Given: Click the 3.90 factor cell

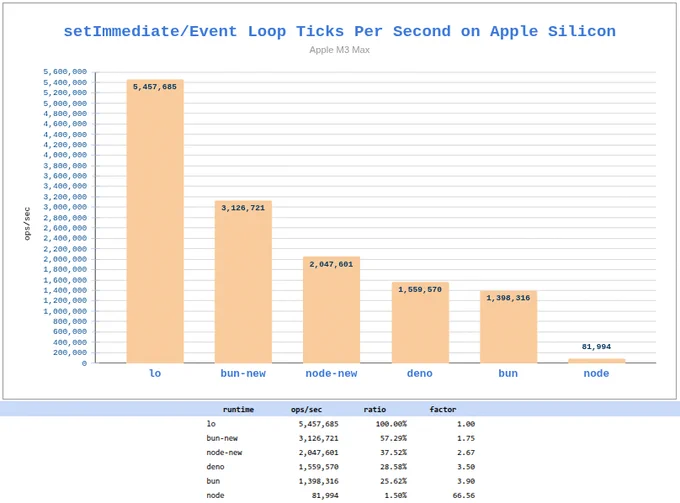Looking at the screenshot, I should 466,481.
